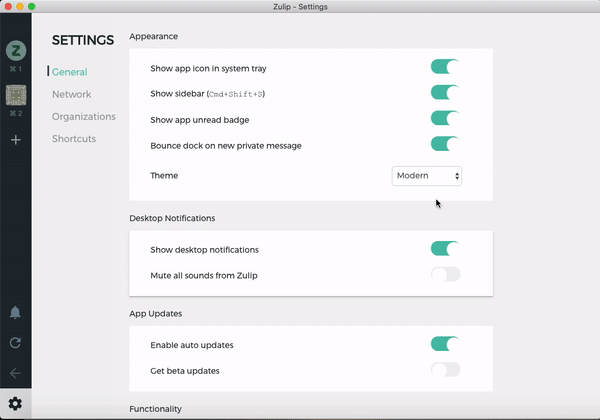Go to the Organizations settings section
The height and width of the screenshot is (420, 600).
coord(84,116)
